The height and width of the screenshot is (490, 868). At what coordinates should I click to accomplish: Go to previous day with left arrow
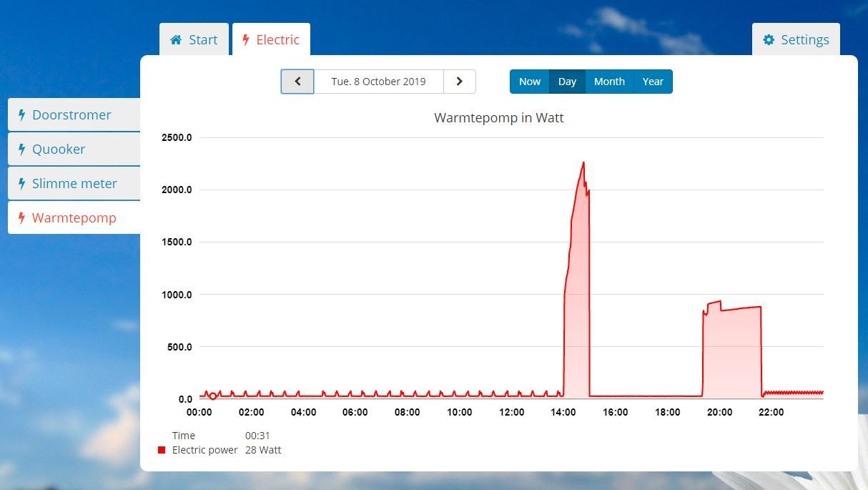click(x=297, y=82)
